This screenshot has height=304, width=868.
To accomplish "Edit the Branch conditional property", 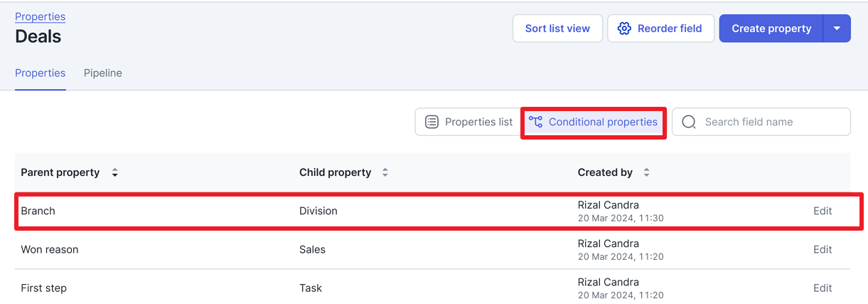I will click(823, 211).
